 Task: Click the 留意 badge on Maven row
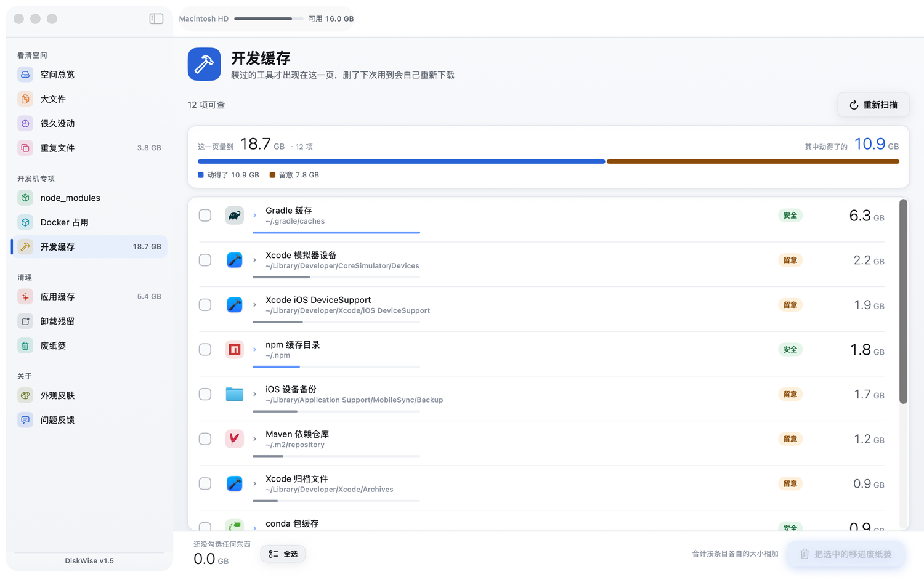coord(790,439)
